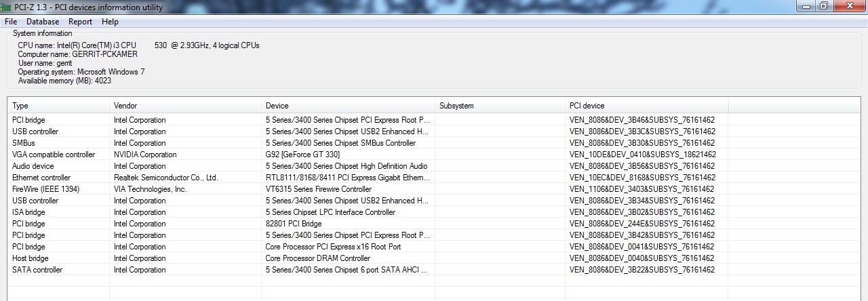
Task: Click VEN_8086&DEV_0041 PCI device ID
Action: point(642,247)
